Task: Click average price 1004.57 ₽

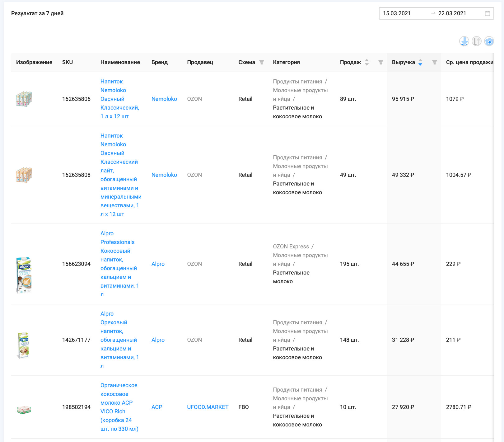Action: pos(459,175)
